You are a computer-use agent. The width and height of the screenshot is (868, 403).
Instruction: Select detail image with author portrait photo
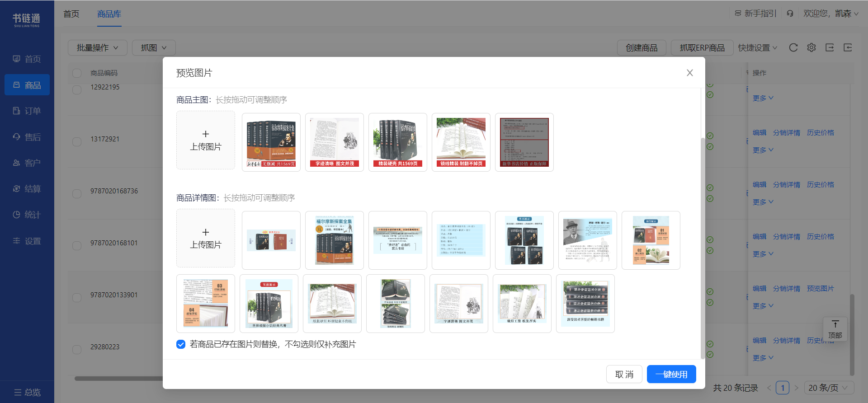pos(588,240)
